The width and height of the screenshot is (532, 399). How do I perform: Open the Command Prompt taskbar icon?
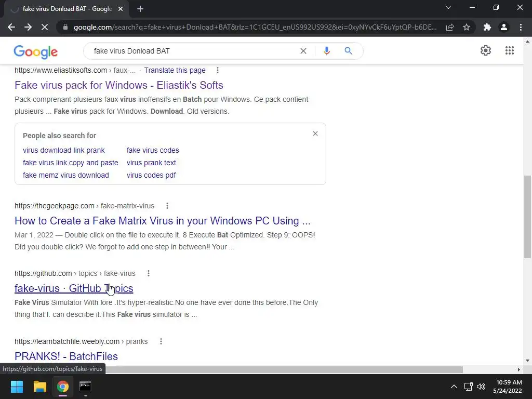tap(85, 387)
